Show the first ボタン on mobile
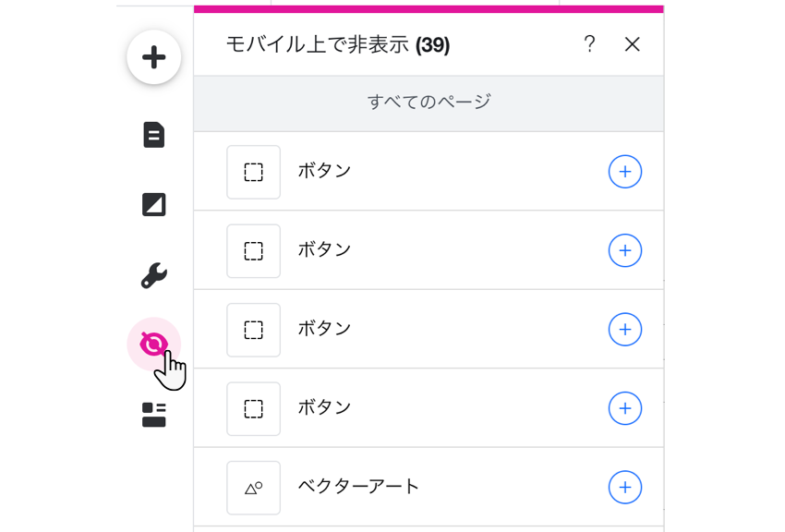This screenshot has height=532, width=785. (626, 172)
